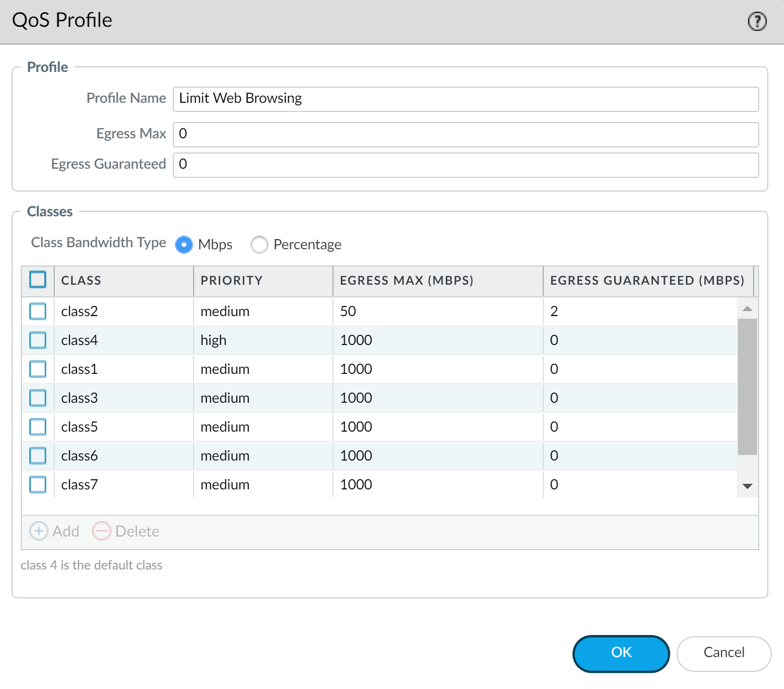
Task: Click the scrollbar down arrow
Action: (x=746, y=486)
